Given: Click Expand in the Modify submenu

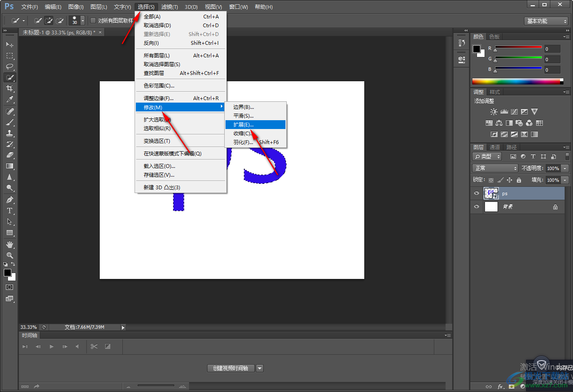Looking at the screenshot, I should (255, 124).
